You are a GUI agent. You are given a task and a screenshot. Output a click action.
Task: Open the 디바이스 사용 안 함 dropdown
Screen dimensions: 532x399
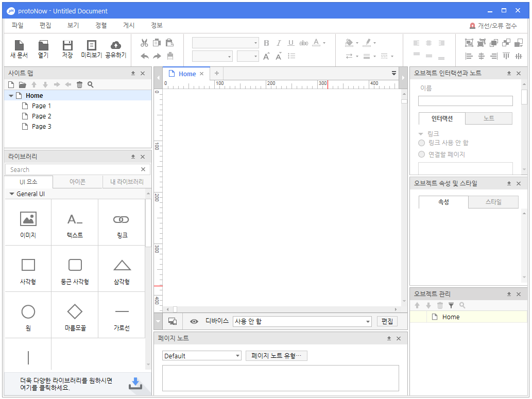pyautogui.click(x=302, y=321)
